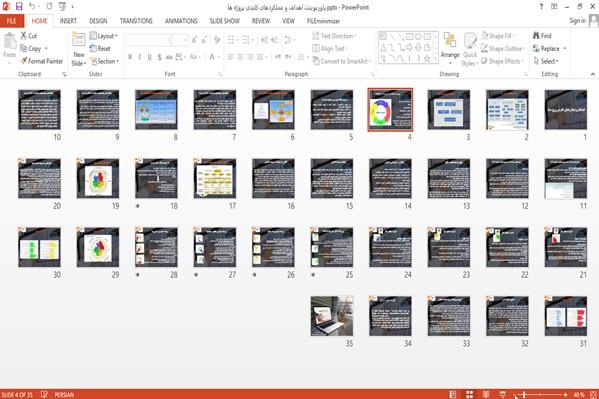Open Clipboard pane dialog launcher
Image resolution: width=599 pixels, height=399 pixels.
(x=64, y=75)
